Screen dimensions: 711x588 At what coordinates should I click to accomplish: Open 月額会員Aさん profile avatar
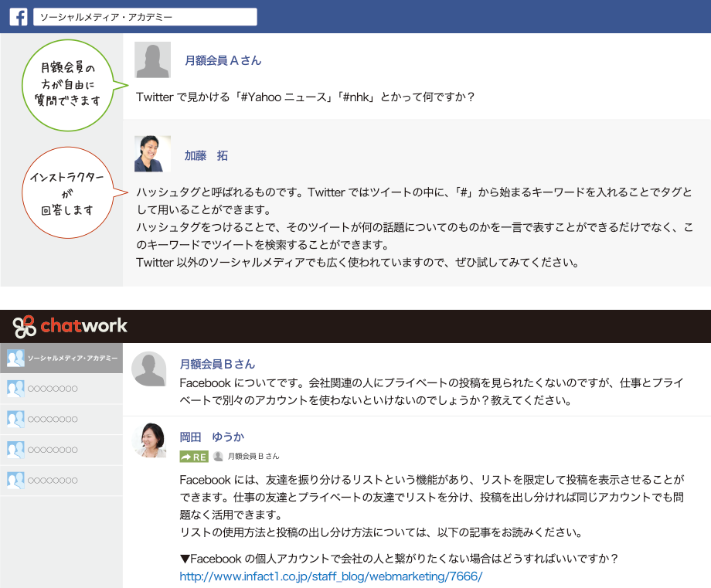[x=152, y=59]
